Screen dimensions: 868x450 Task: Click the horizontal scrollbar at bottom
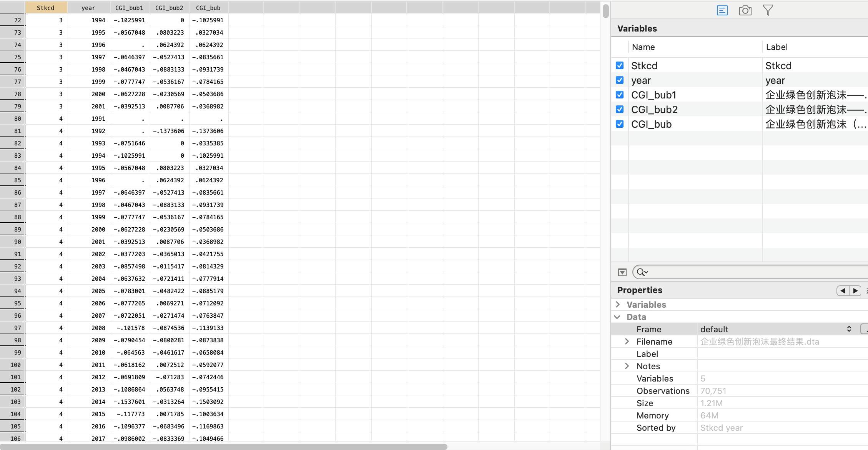[223, 447]
